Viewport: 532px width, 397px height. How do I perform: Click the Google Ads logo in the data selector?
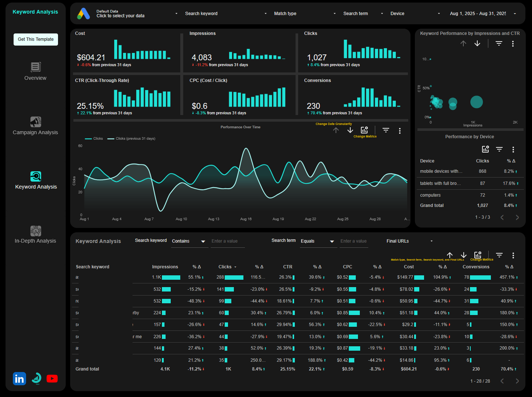(x=83, y=13)
